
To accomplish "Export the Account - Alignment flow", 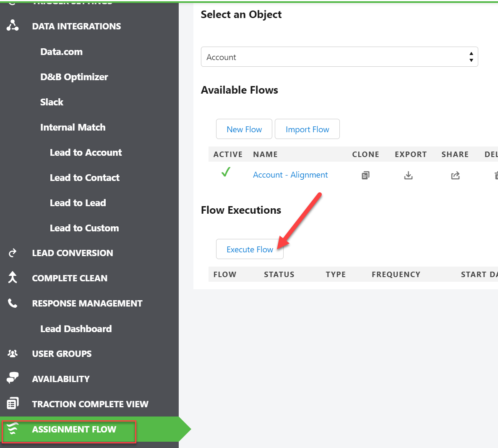I will (x=408, y=175).
